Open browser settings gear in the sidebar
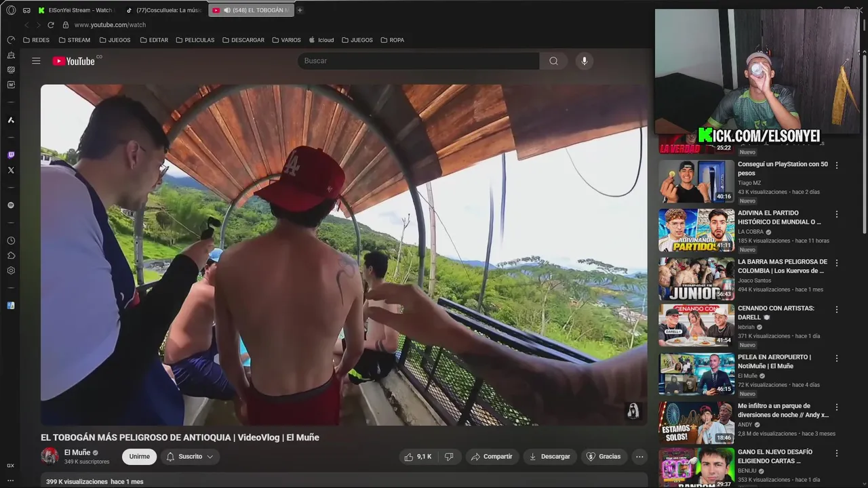Screen dimensions: 868x488 (11, 270)
